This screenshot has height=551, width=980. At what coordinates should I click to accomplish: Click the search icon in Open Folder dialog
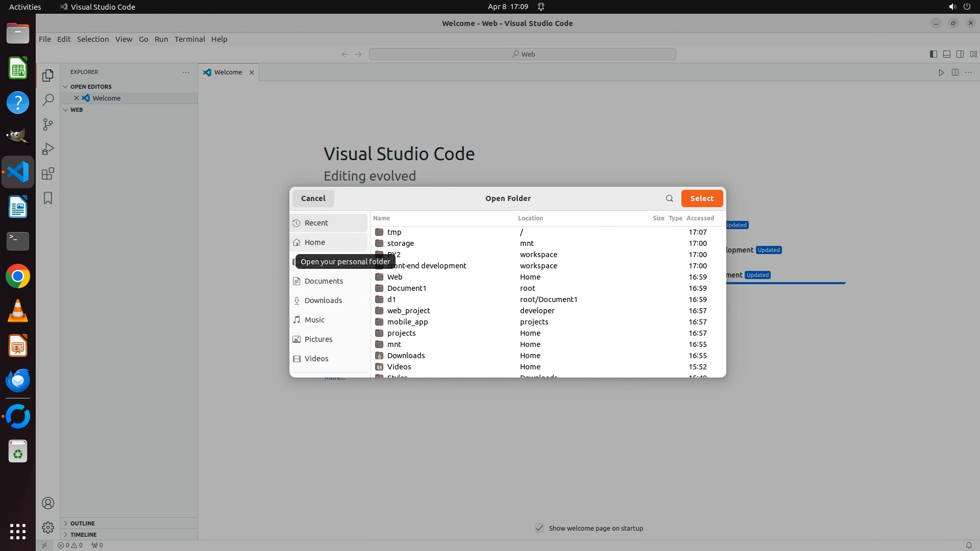[x=669, y=198]
